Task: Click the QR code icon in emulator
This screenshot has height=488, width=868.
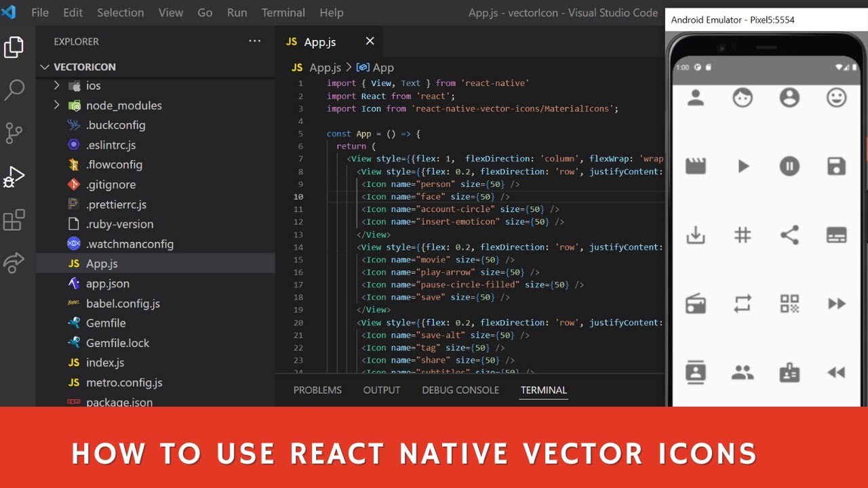Action: click(x=789, y=304)
